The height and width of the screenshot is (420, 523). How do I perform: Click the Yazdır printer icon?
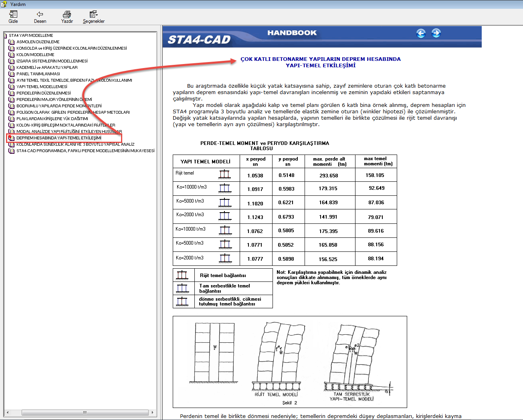tap(67, 14)
